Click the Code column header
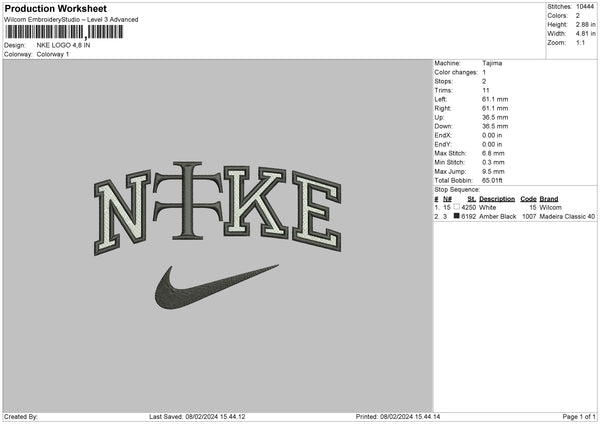The width and height of the screenshot is (600, 424). click(528, 199)
